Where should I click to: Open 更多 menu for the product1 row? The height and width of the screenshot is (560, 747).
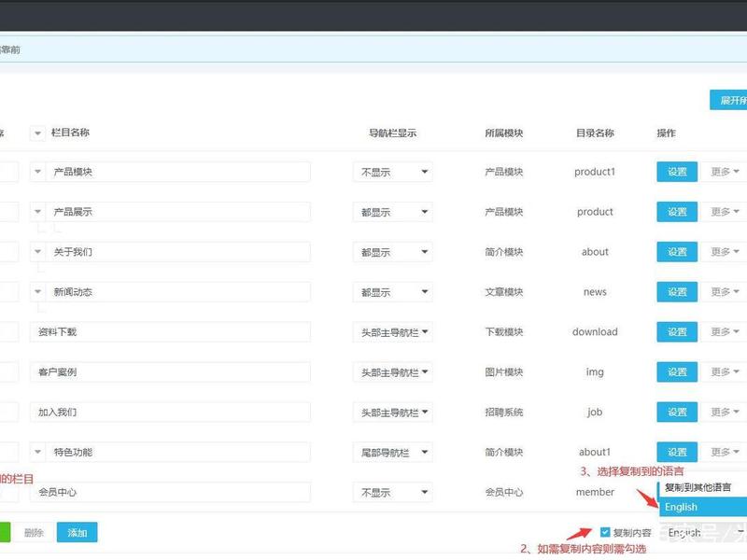[725, 172]
